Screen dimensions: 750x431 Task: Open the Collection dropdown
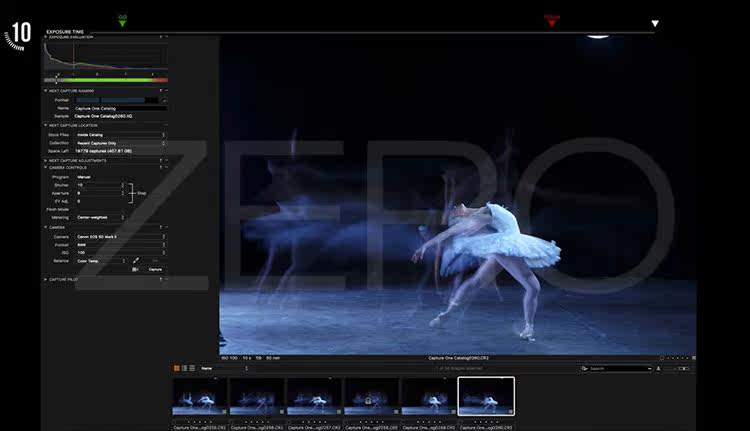tap(121, 143)
